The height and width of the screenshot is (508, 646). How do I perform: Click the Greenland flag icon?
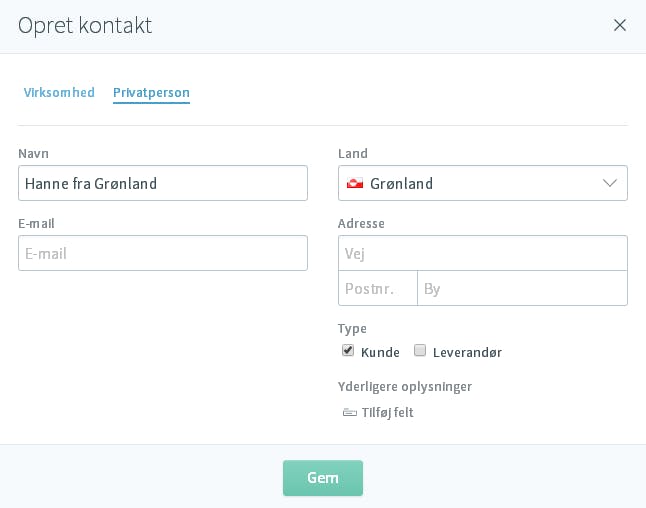[355, 183]
